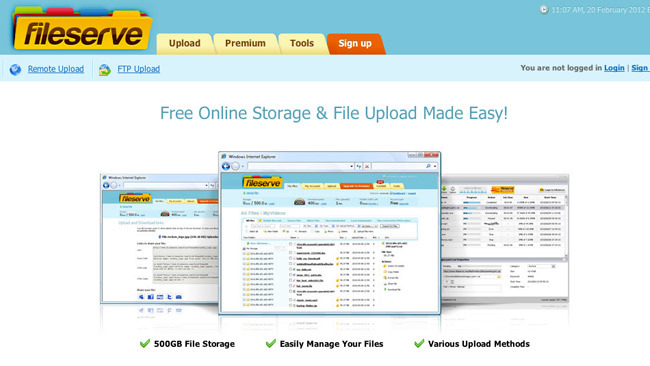Click the right download manager screenshot thumbnail
Screen dimensions: 650x366
click(504, 239)
